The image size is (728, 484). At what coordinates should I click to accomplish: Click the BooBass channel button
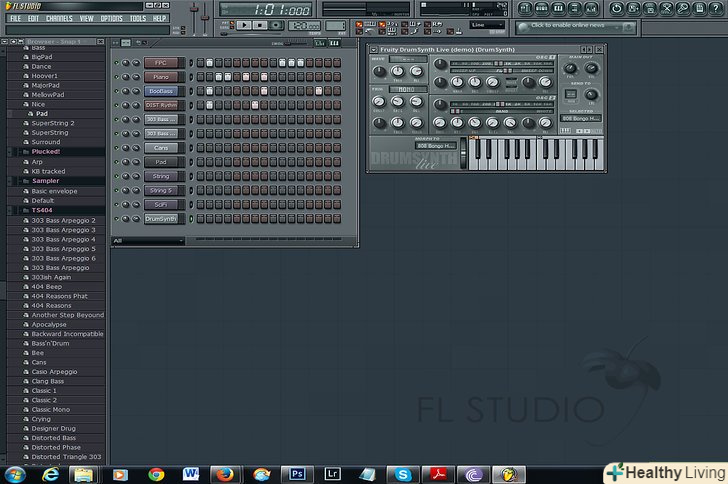[x=161, y=91]
